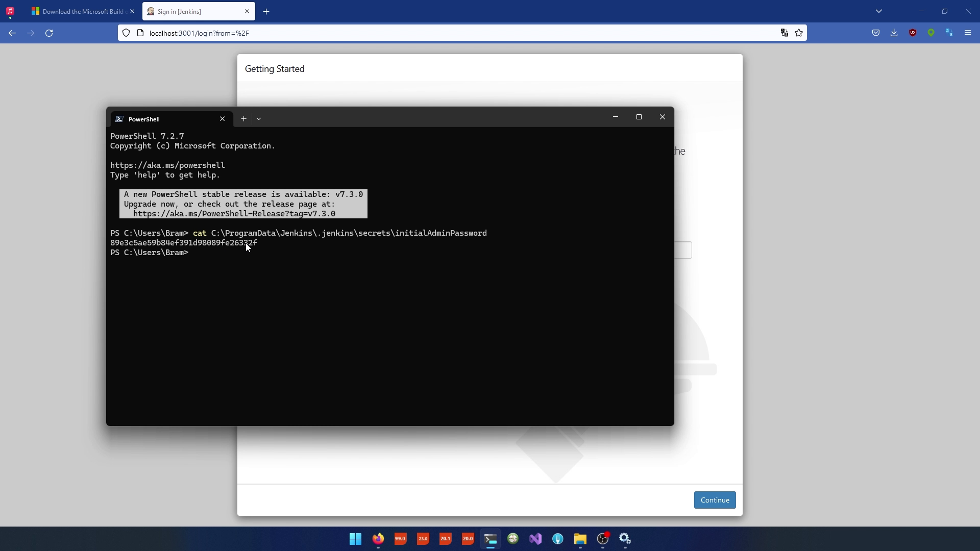Click the initialAdminPassword path in command

click(x=349, y=233)
